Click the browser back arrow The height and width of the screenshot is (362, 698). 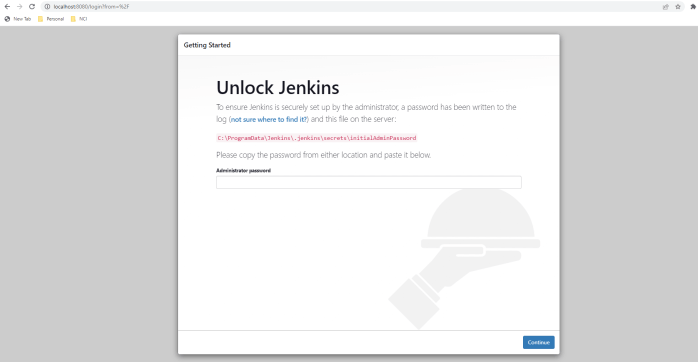[7, 7]
